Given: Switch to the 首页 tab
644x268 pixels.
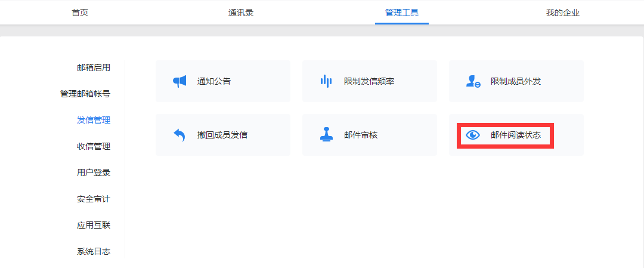Looking at the screenshot, I should pos(80,13).
